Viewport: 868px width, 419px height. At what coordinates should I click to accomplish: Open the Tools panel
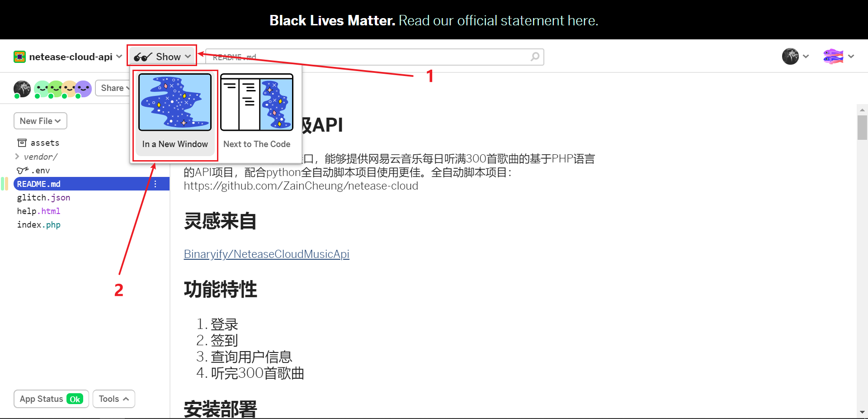tap(113, 399)
